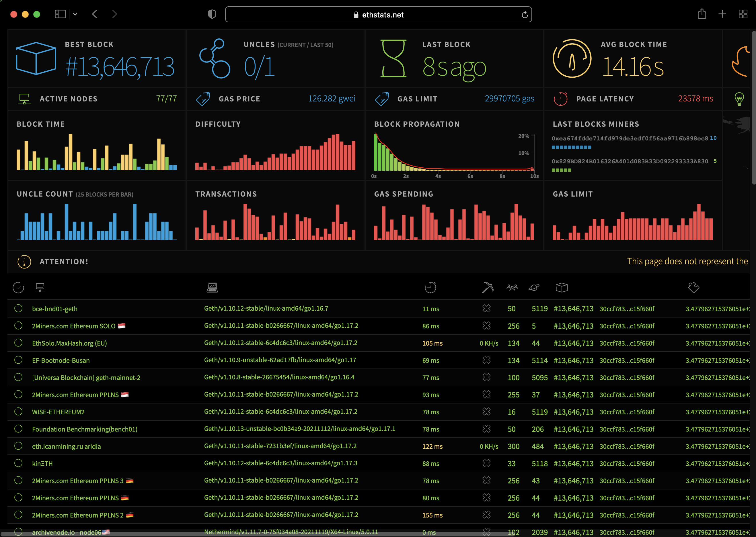Toggle pinned column header check circle
756x537 pixels.
pyautogui.click(x=19, y=287)
